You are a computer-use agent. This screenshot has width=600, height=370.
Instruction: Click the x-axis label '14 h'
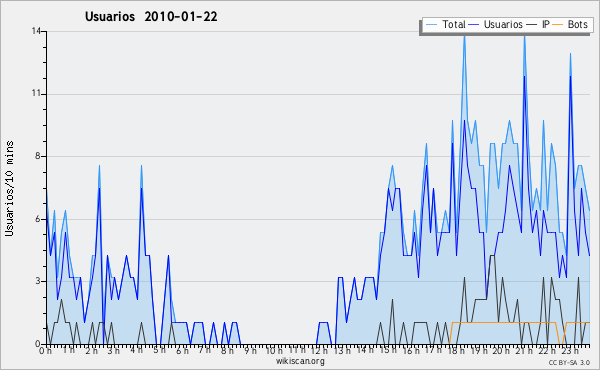(x=365, y=350)
